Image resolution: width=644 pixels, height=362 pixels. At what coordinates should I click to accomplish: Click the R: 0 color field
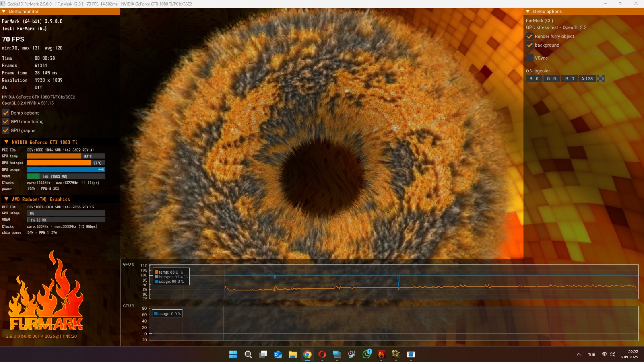click(x=534, y=79)
